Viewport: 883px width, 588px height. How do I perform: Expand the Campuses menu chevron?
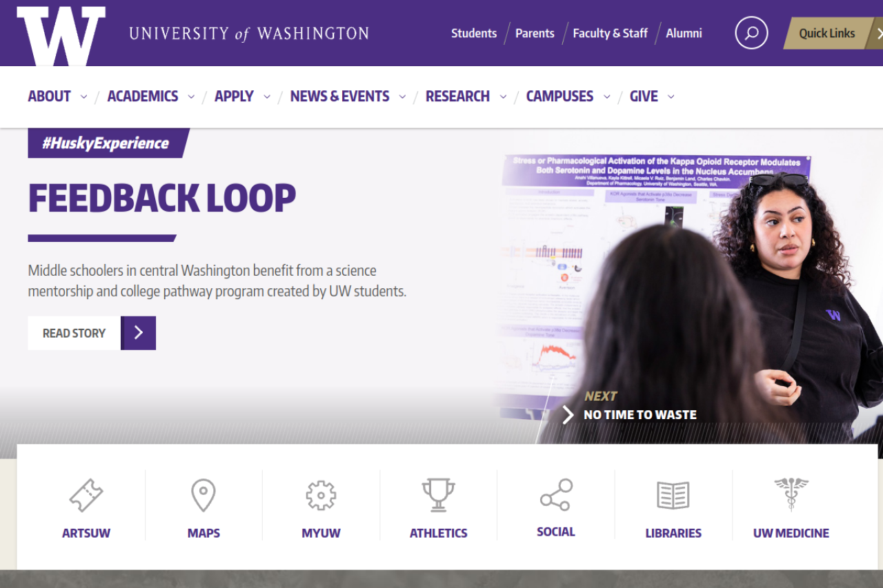pos(607,97)
